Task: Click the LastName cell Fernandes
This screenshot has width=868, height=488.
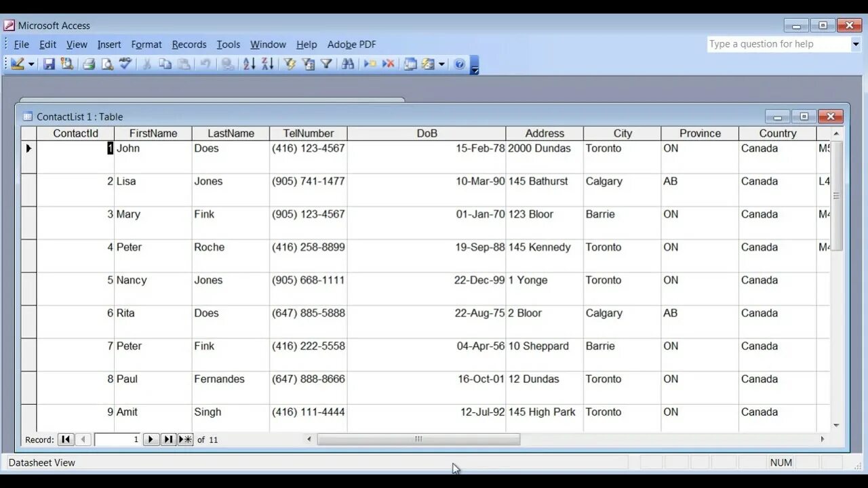Action: (x=231, y=387)
